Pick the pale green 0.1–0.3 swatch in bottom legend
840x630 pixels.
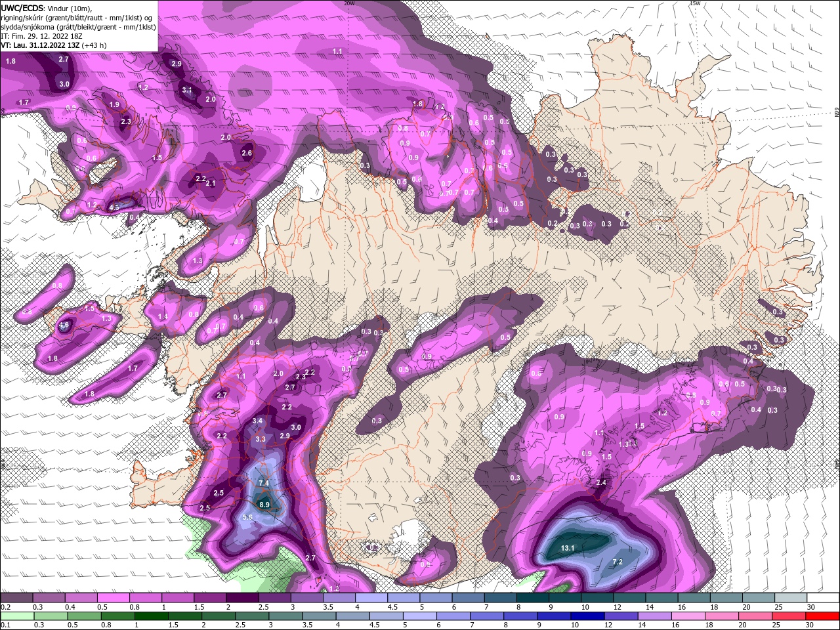coord(16,616)
